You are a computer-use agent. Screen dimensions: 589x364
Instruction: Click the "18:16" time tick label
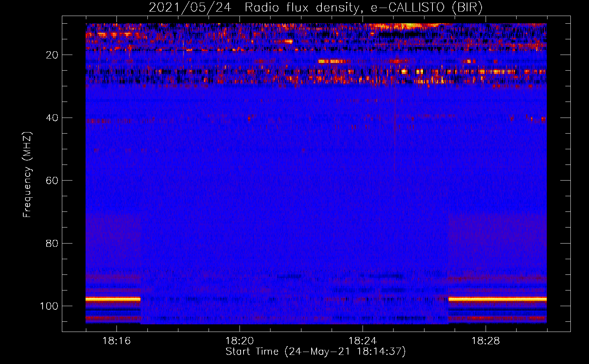(x=116, y=341)
